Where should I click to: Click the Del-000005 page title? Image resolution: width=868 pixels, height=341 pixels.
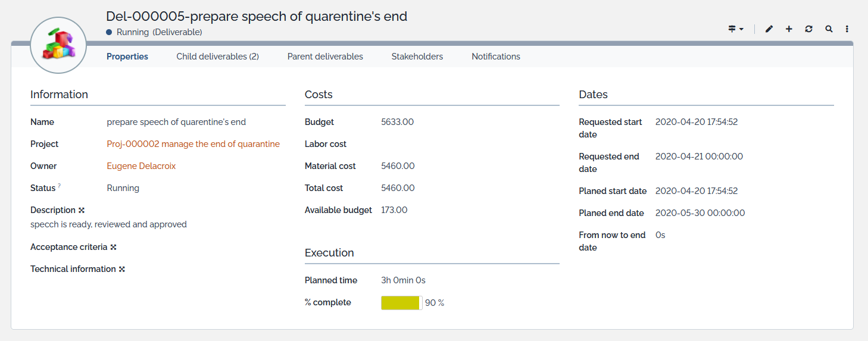tap(256, 16)
